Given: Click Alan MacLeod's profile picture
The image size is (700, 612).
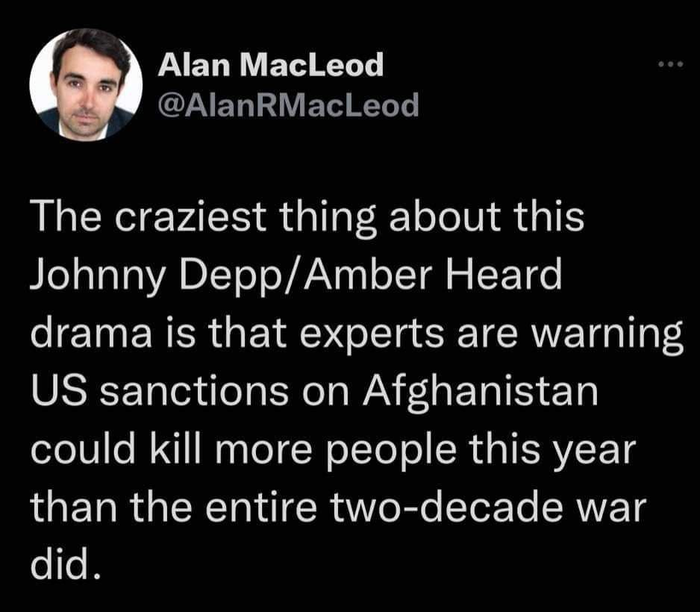Looking at the screenshot, I should [86, 84].
